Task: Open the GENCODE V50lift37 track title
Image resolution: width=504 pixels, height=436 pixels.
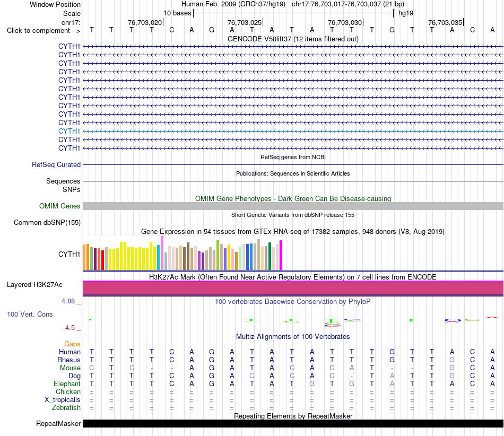Action: (x=293, y=39)
